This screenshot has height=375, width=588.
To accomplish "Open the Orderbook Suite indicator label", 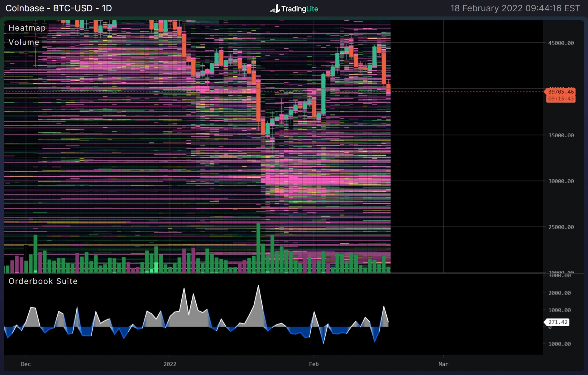I will 43,281.
